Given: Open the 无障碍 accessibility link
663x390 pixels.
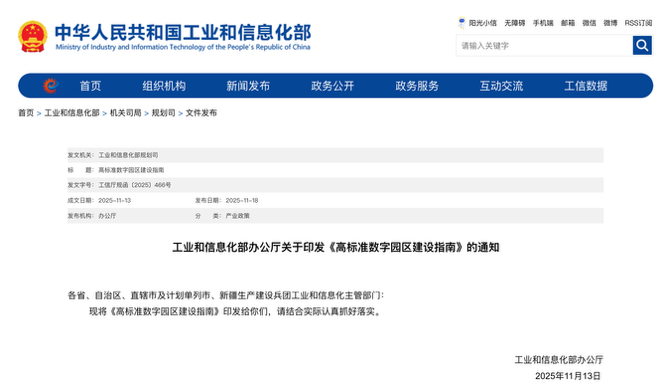Looking at the screenshot, I should 515,23.
